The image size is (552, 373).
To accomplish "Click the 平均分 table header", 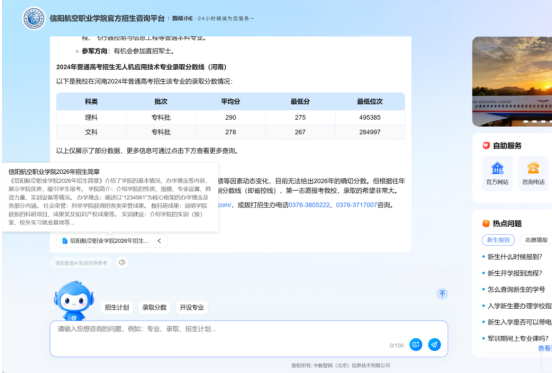I will click(x=231, y=102).
